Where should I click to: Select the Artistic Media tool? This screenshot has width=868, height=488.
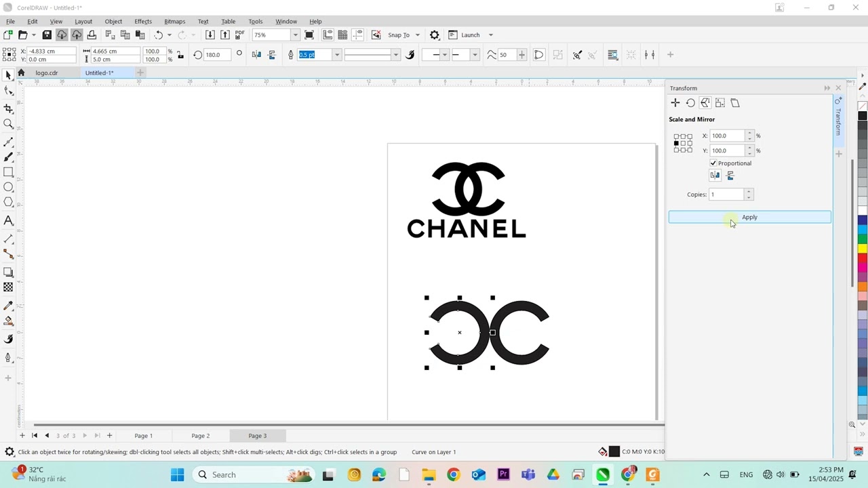click(8, 157)
